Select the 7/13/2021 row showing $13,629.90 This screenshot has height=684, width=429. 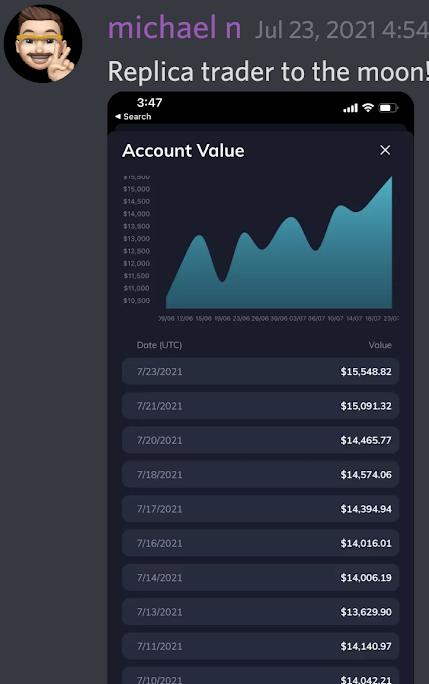[x=261, y=612]
